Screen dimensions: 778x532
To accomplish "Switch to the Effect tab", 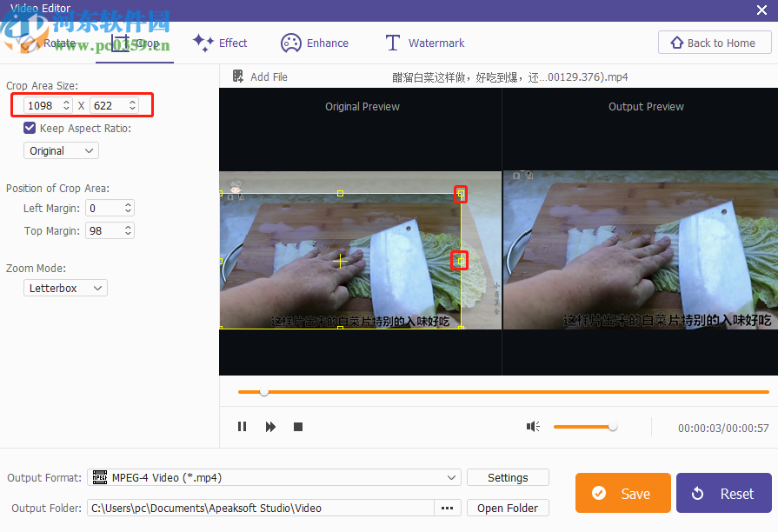I will point(220,42).
